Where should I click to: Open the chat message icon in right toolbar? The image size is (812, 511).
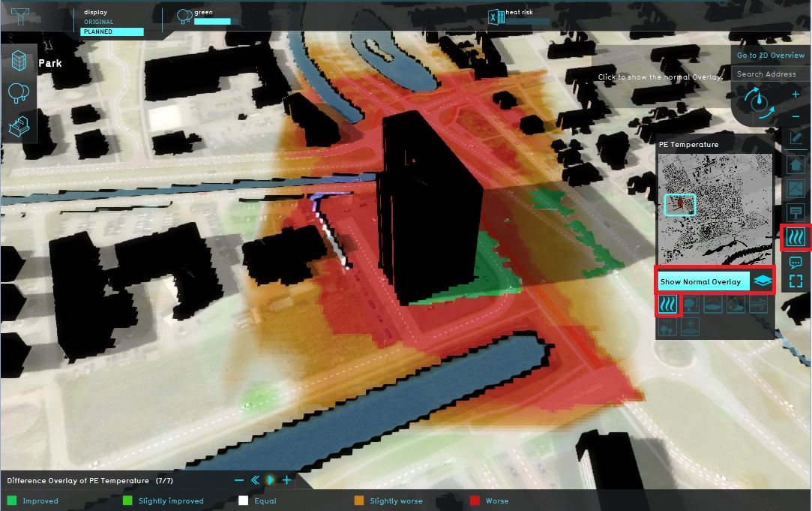796,263
